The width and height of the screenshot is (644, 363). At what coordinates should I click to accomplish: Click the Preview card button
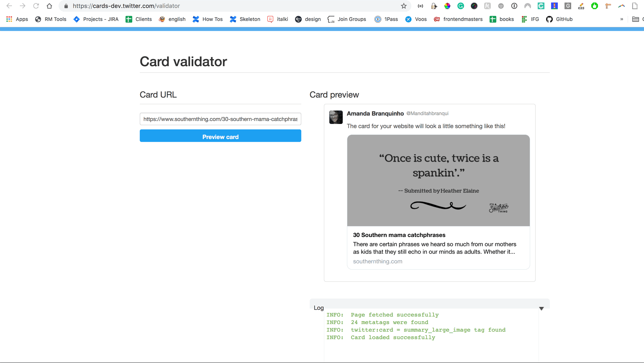220,136
